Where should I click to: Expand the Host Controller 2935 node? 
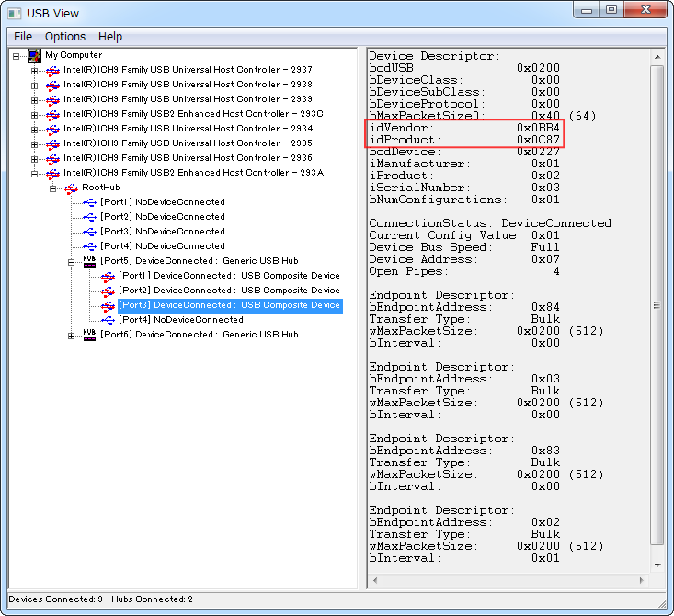click(x=34, y=144)
